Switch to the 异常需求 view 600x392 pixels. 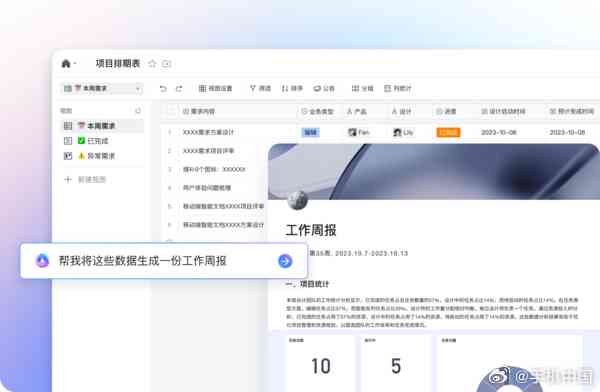[x=102, y=156]
